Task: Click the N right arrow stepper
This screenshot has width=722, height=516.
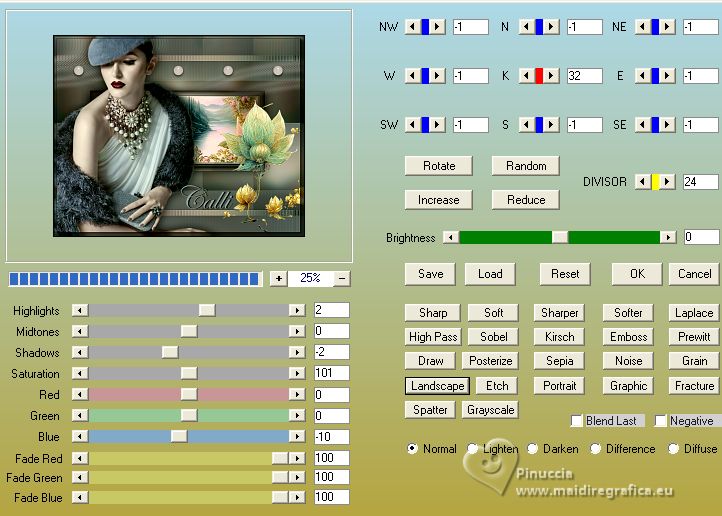Action: tap(551, 27)
